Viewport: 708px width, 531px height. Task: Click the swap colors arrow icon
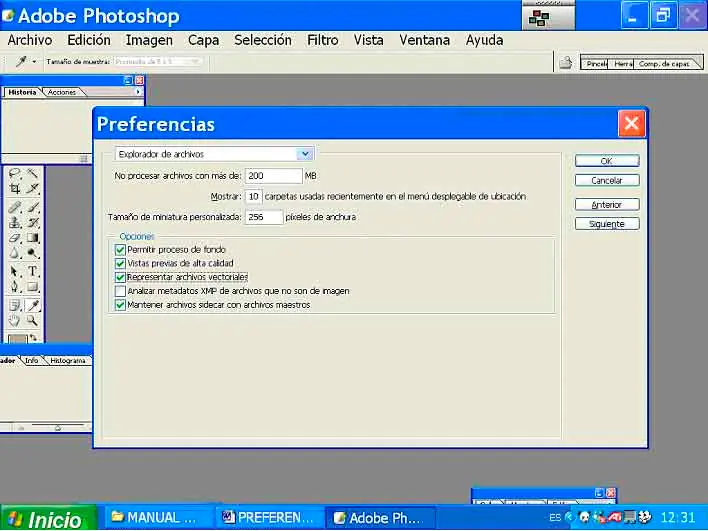point(33,338)
